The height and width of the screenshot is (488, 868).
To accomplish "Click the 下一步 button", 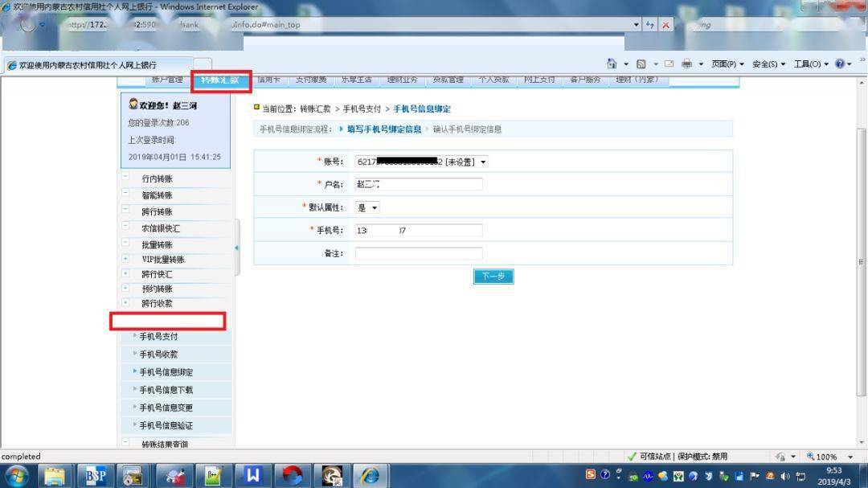I will [x=493, y=277].
